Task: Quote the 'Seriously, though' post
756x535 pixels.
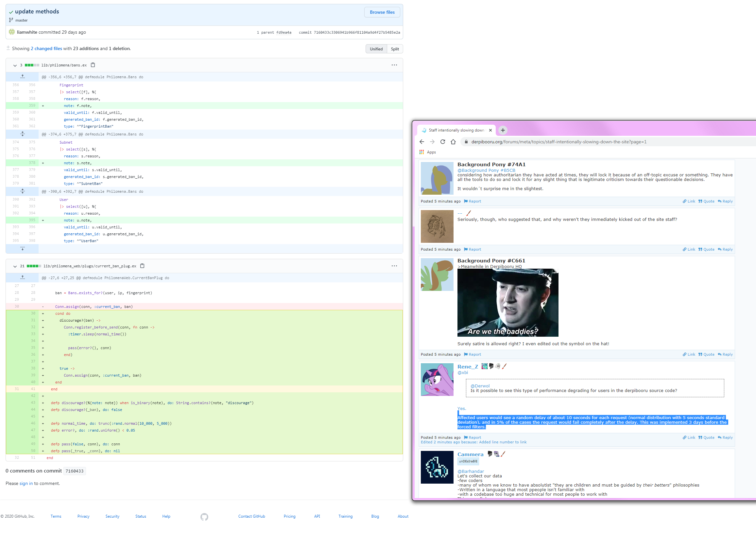Action: click(x=706, y=249)
